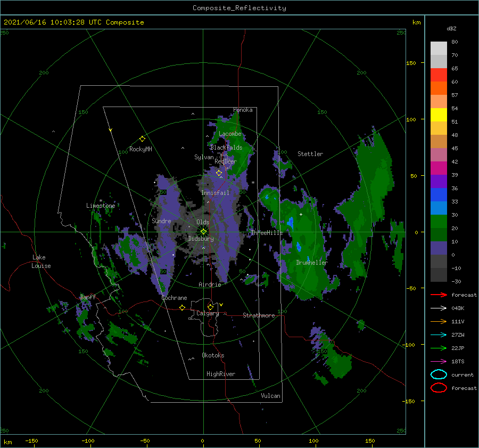Click the 2021/06/16 10:03:28 UTC timestamp
This screenshot has width=479, height=448.
click(x=73, y=22)
